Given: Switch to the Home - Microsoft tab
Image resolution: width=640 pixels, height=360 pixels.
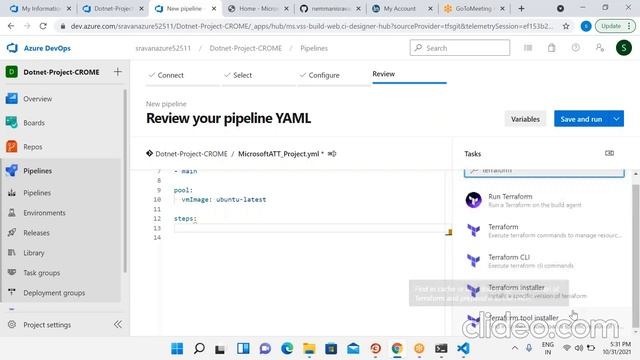Looking at the screenshot, I should pos(258,9).
